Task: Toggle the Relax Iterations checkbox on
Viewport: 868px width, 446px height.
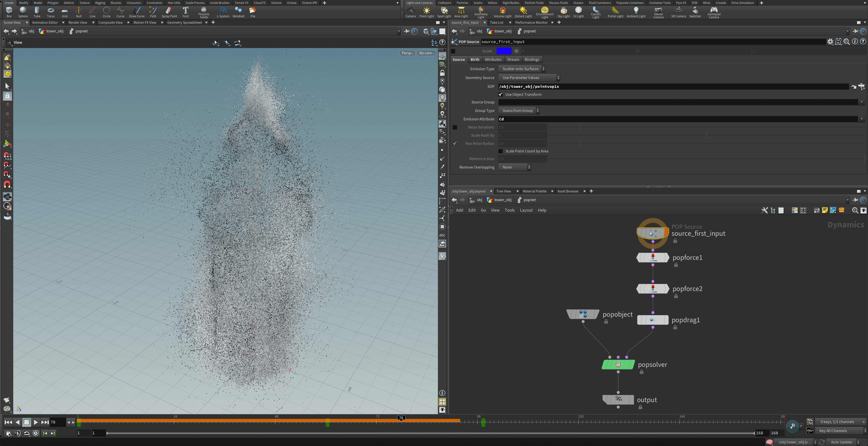Action: click(455, 127)
